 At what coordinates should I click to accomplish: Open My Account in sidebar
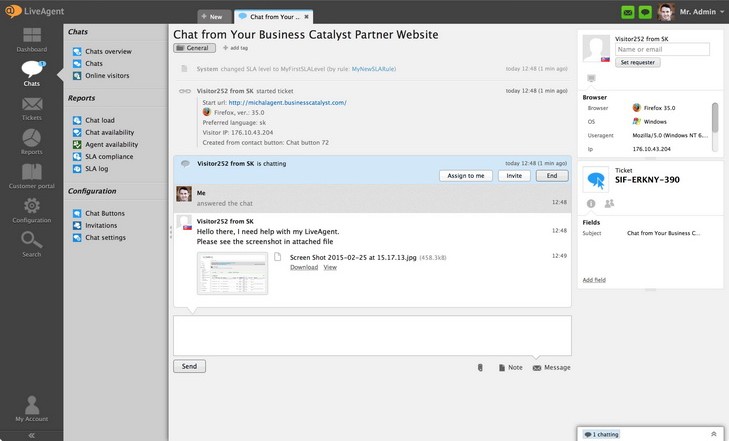32,408
